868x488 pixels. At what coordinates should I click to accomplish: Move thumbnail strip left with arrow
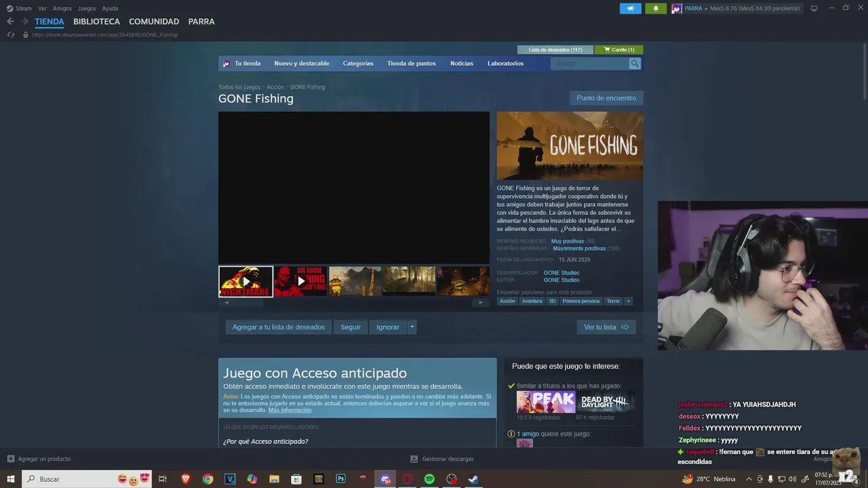pyautogui.click(x=226, y=302)
